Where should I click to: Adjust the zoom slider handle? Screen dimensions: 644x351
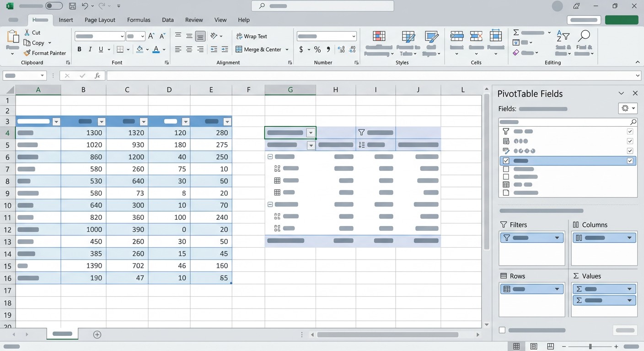tap(590, 346)
